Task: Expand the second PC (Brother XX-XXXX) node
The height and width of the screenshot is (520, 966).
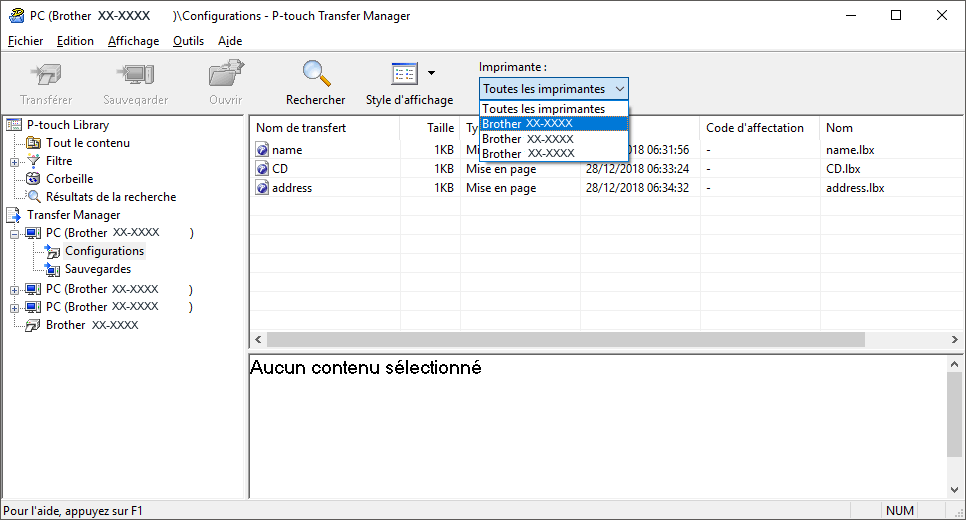Action: 14,290
